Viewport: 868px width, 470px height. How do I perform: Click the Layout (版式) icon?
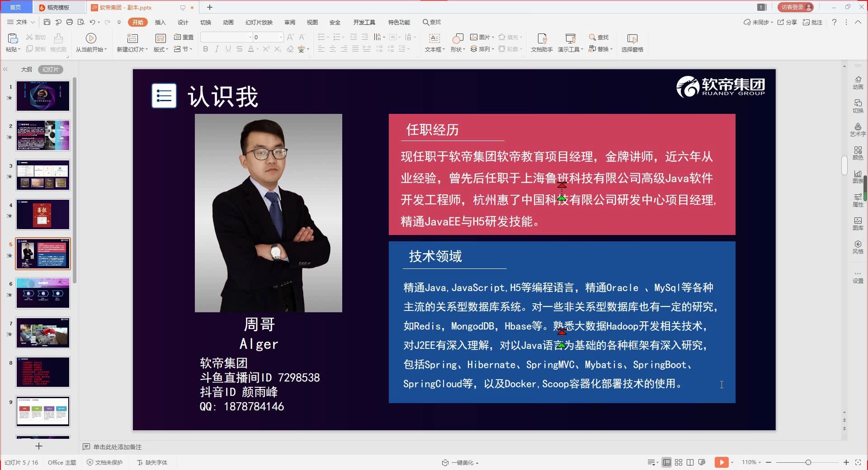(160, 38)
